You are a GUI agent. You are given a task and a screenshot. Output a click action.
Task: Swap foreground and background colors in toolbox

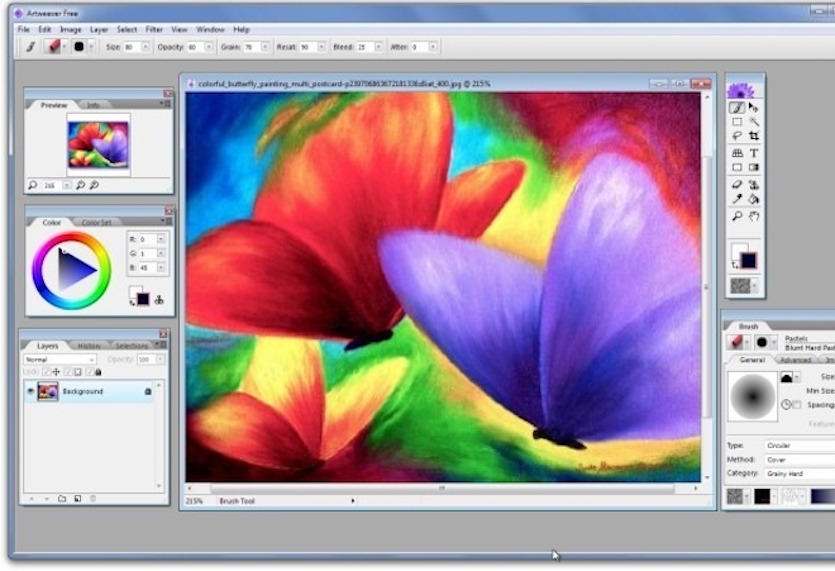click(735, 264)
